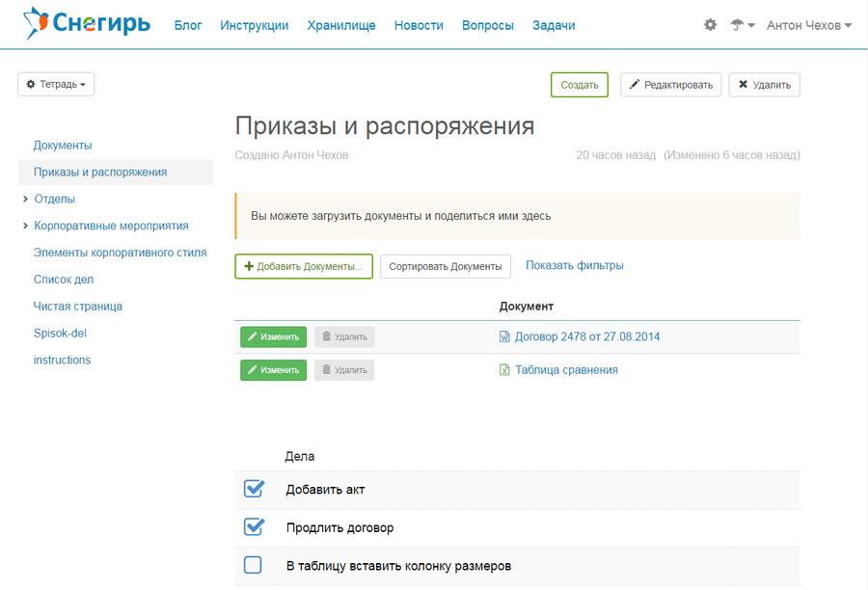Image resolution: width=868 pixels, height=590 pixels.
Task: Click the Word document icon by Договор 2478
Action: (504, 336)
